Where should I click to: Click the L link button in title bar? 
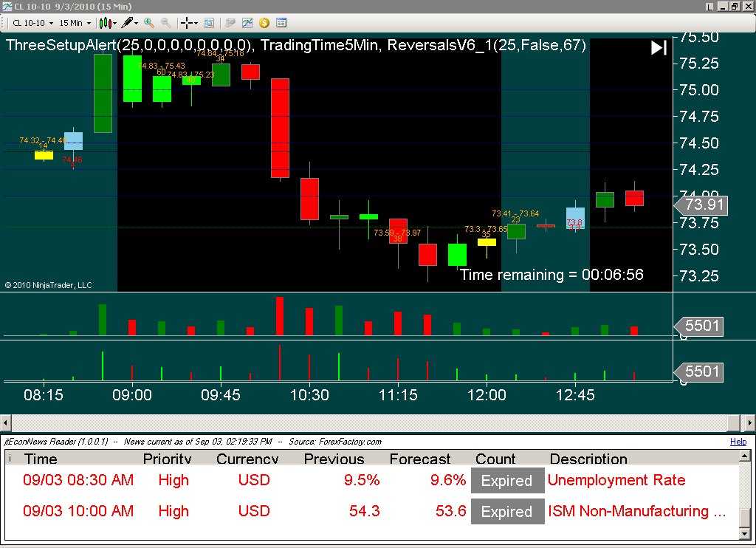point(709,6)
